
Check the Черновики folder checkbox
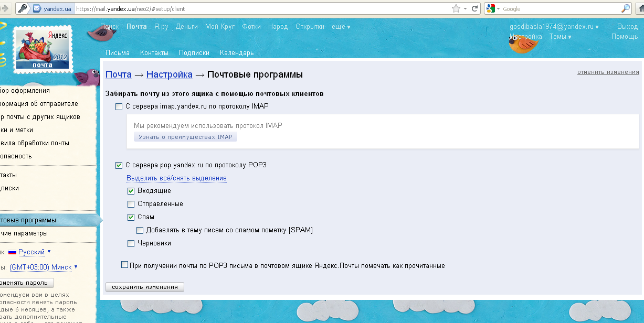tap(131, 243)
